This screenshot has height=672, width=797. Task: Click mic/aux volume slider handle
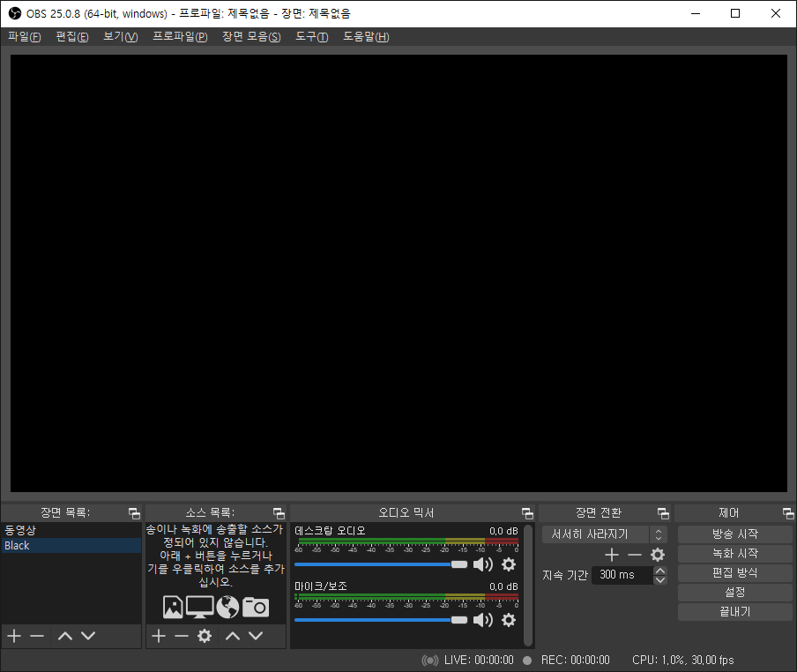tap(459, 620)
